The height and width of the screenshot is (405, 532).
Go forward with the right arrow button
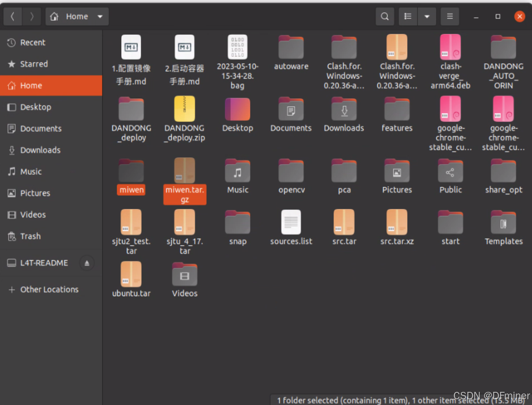click(x=32, y=16)
